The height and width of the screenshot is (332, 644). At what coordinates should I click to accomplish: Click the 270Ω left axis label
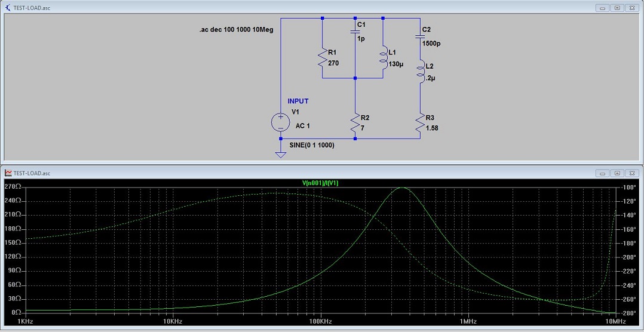coord(13,187)
